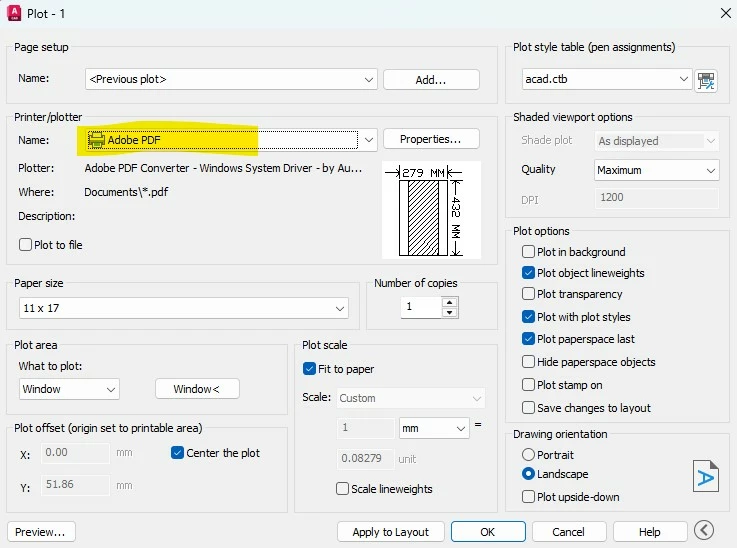The height and width of the screenshot is (548, 737).
Task: Click the DPI field showing 1200
Action: click(656, 198)
